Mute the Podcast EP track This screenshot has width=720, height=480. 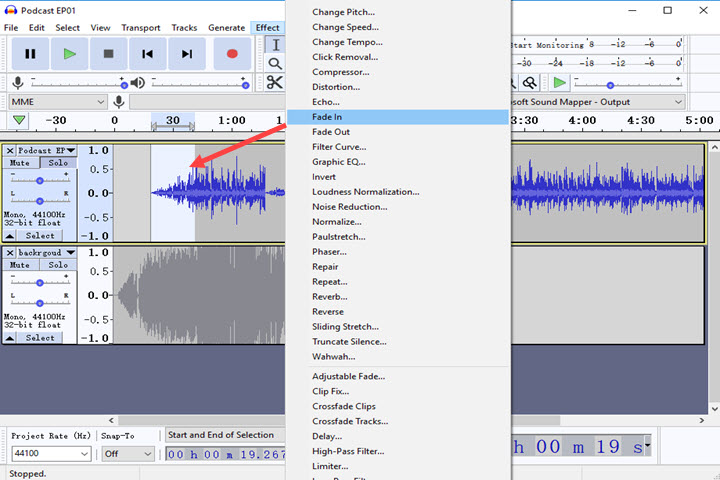pyautogui.click(x=20, y=163)
